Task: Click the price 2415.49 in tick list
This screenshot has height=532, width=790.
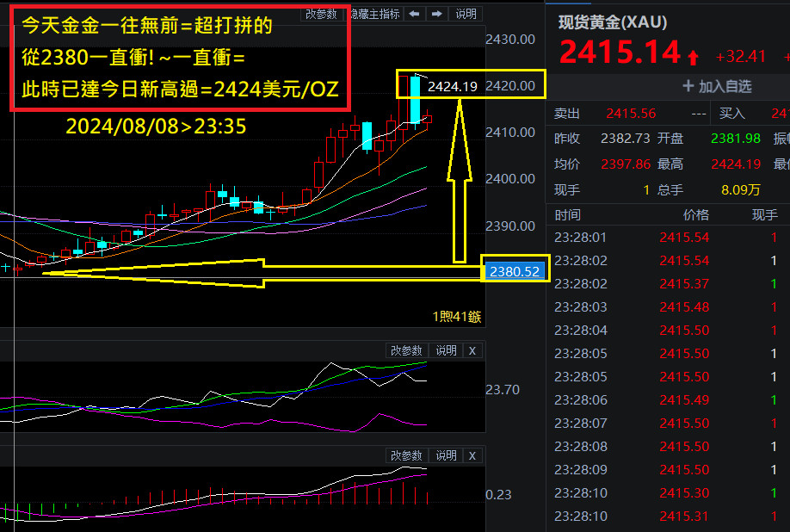Action: coord(684,400)
